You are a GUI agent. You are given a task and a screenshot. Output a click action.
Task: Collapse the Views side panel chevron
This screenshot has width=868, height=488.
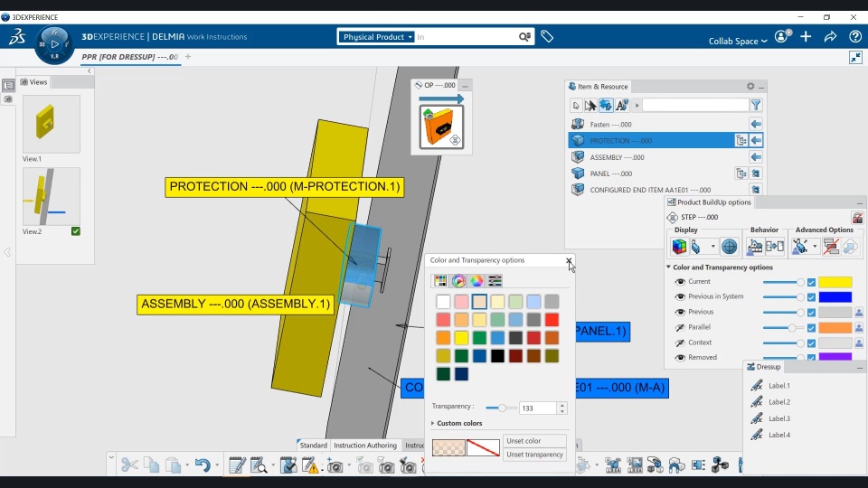(x=90, y=70)
